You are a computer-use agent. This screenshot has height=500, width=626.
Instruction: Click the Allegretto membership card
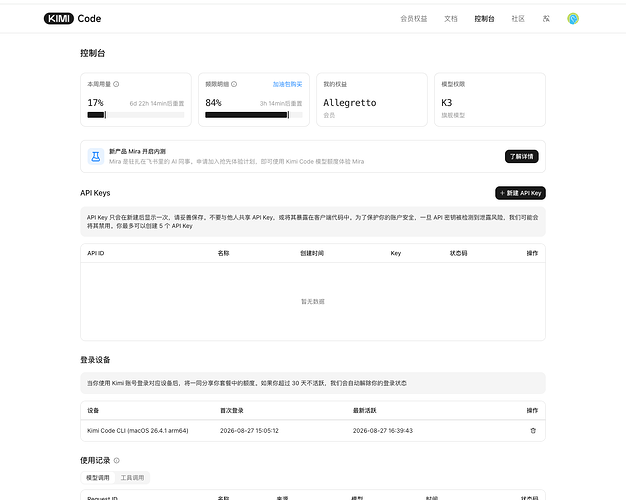coord(372,99)
